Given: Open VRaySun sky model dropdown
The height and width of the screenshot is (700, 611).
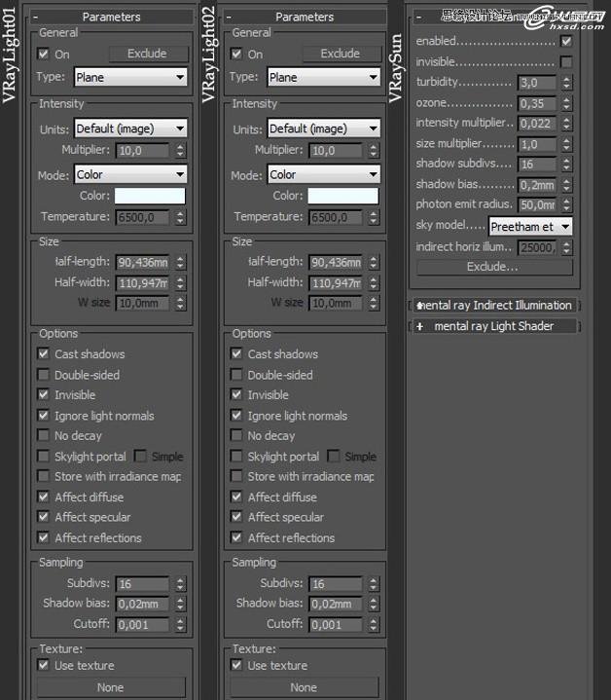Looking at the screenshot, I should pyautogui.click(x=530, y=227).
